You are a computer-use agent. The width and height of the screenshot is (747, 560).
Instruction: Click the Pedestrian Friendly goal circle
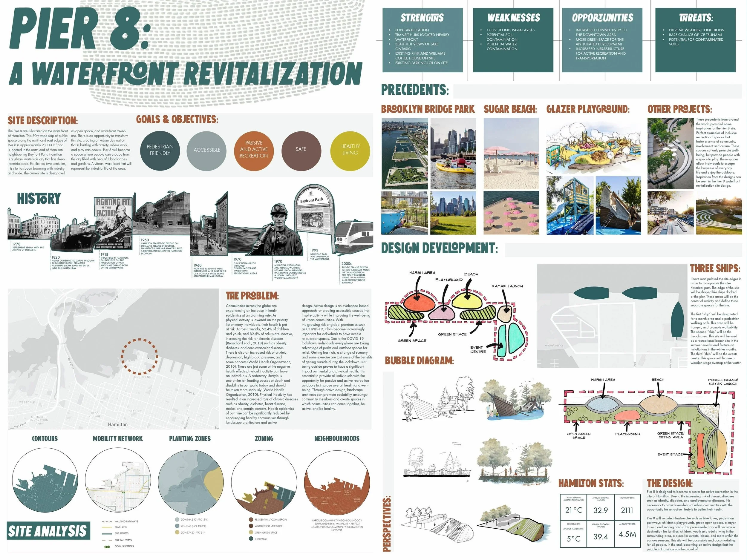click(x=160, y=151)
